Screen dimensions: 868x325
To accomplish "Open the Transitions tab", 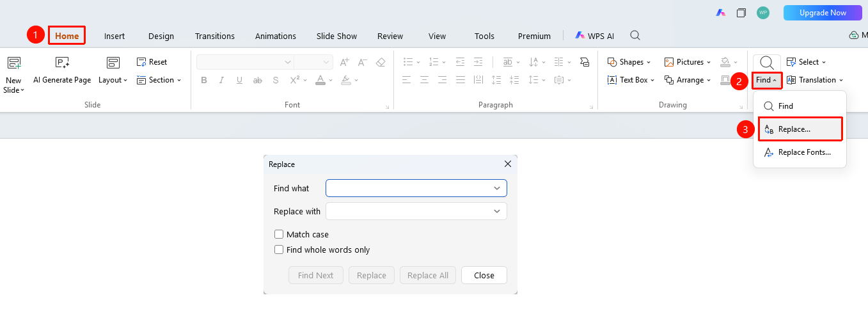I will (x=215, y=36).
